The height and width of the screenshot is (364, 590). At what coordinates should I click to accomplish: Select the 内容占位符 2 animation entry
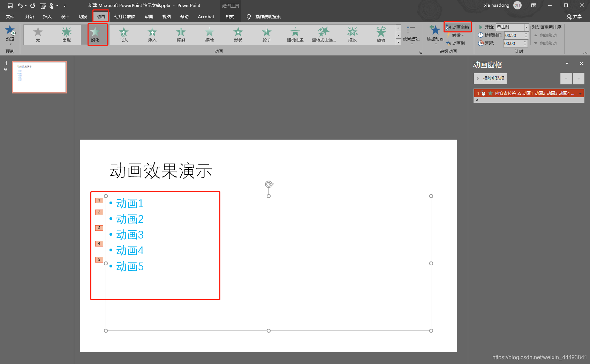[529, 93]
